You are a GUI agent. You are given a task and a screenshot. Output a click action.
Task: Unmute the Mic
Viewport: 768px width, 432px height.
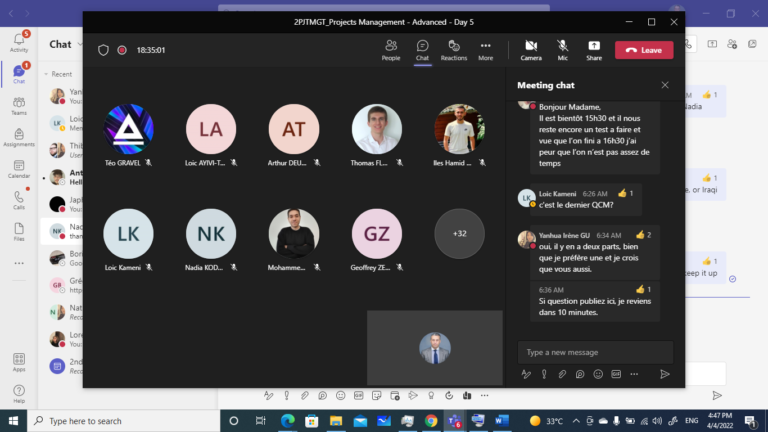(x=562, y=50)
